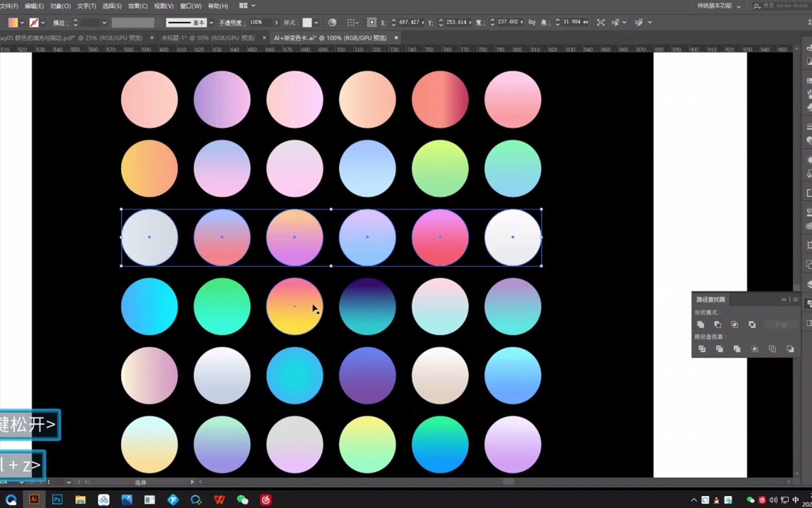Click the Divide pathfinder icon
Image resolution: width=812 pixels, height=508 pixels.
(x=702, y=349)
